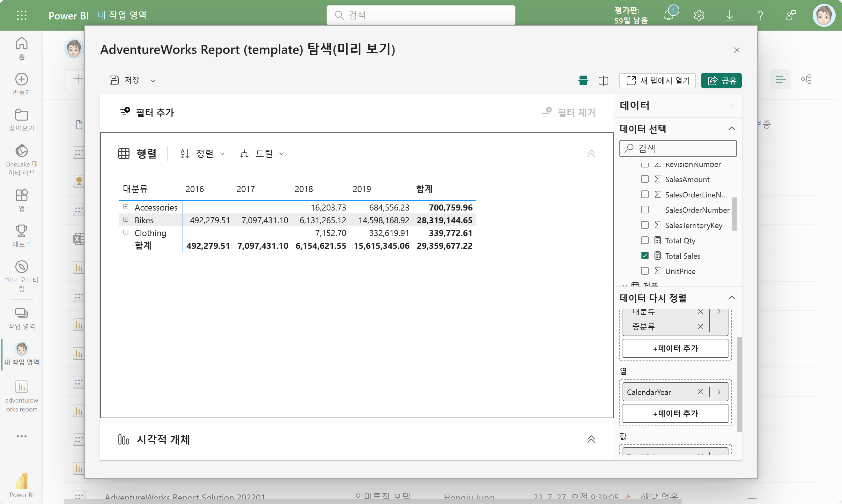The width and height of the screenshot is (842, 504).
Task: Click the 행렬 matrix icon
Action: click(123, 153)
